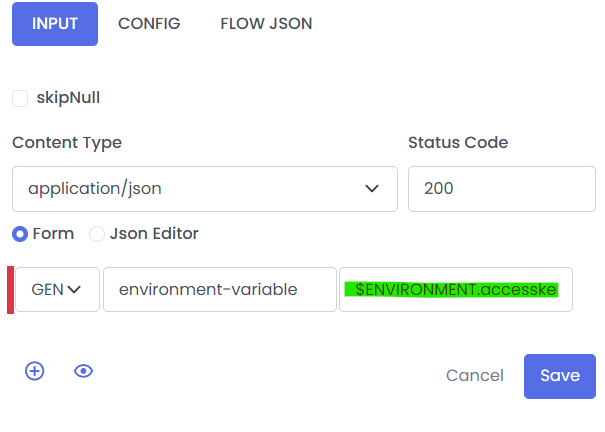Click the eye preview icon

(84, 371)
